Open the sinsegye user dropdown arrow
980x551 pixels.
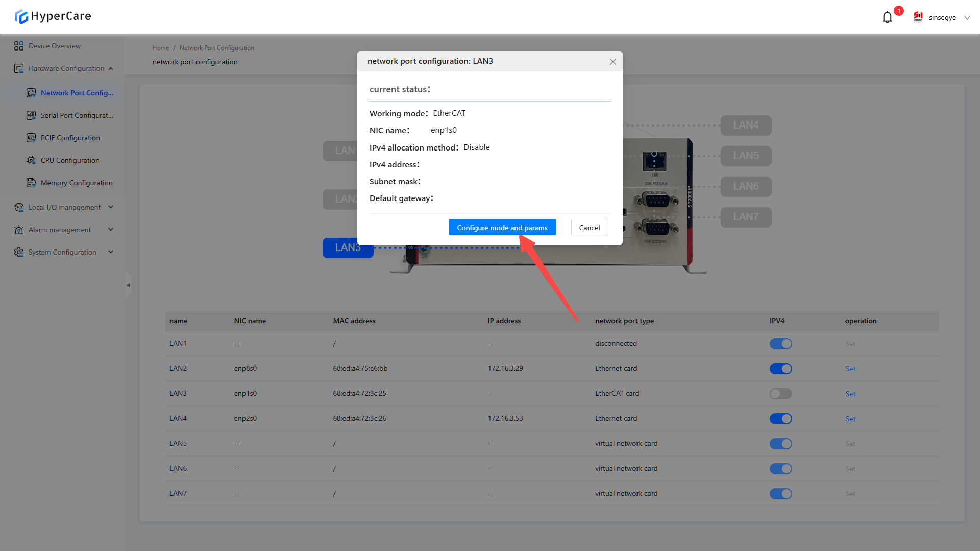(x=967, y=17)
